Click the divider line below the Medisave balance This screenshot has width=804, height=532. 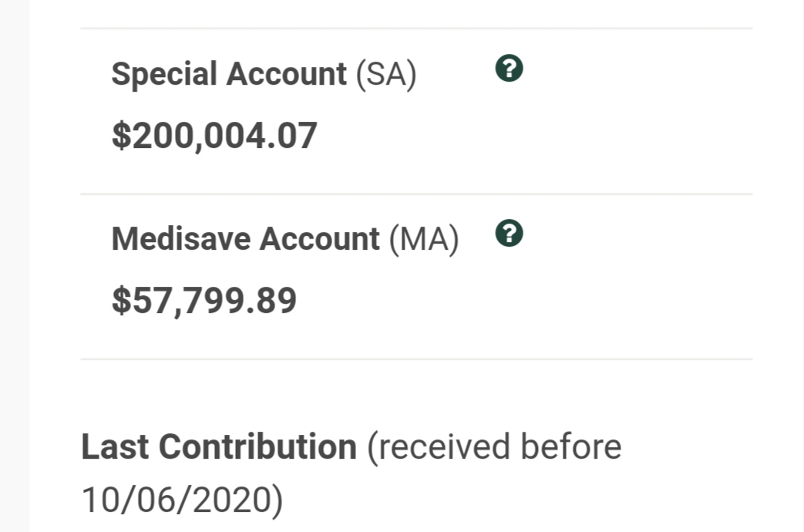pyautogui.click(x=416, y=359)
